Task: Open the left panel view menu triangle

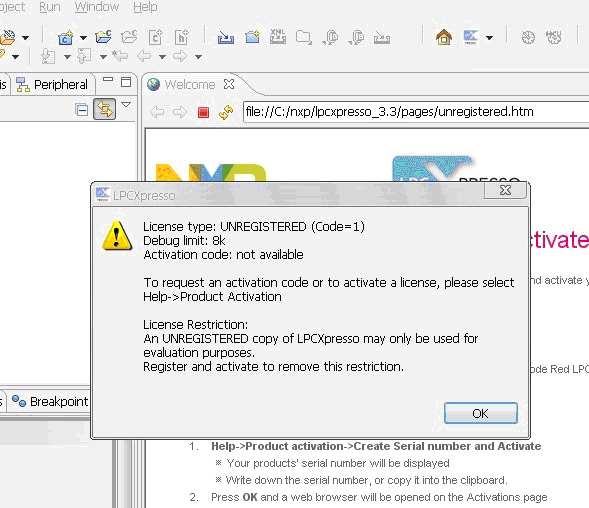Action: (x=126, y=104)
